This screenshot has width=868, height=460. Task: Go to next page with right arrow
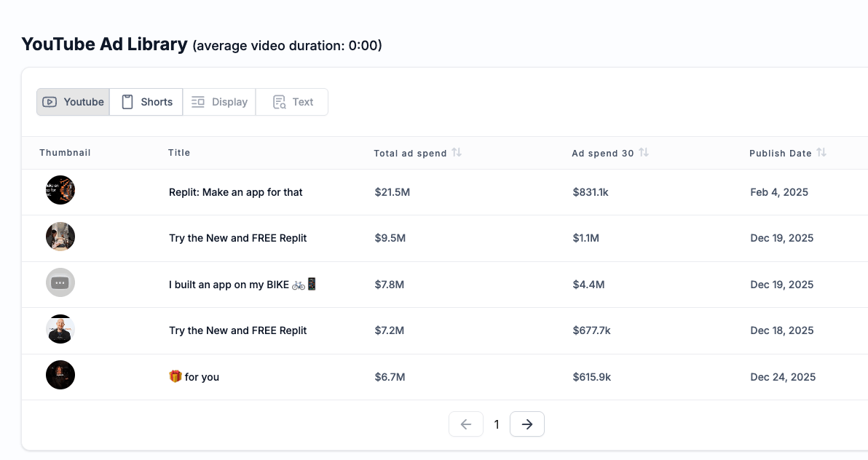[x=527, y=424]
